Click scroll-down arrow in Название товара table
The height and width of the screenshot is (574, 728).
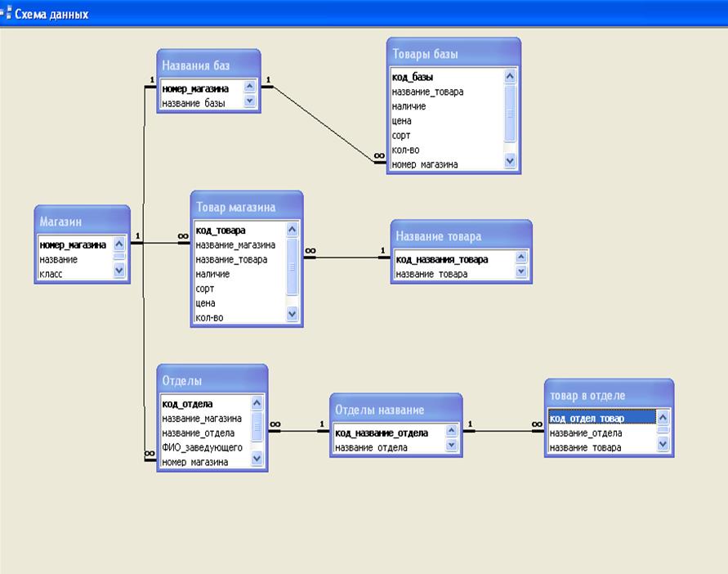coord(521,271)
